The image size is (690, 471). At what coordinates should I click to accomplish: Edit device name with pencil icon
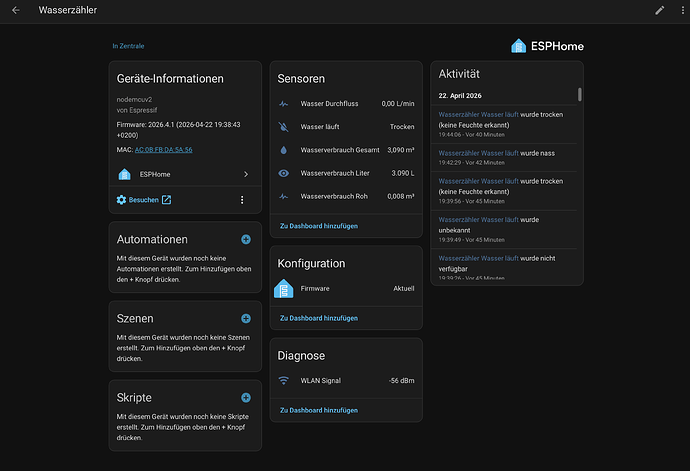[659, 10]
